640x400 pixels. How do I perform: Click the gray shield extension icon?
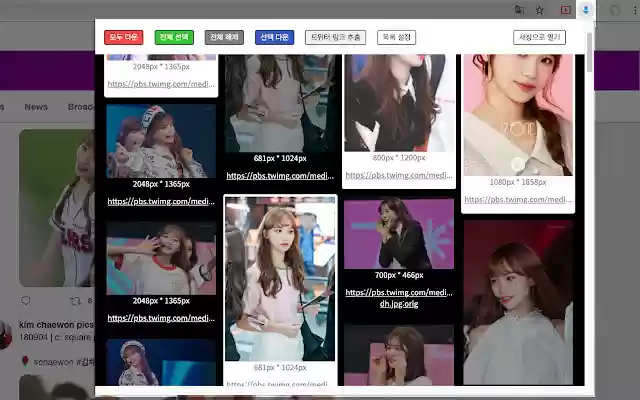(615, 10)
